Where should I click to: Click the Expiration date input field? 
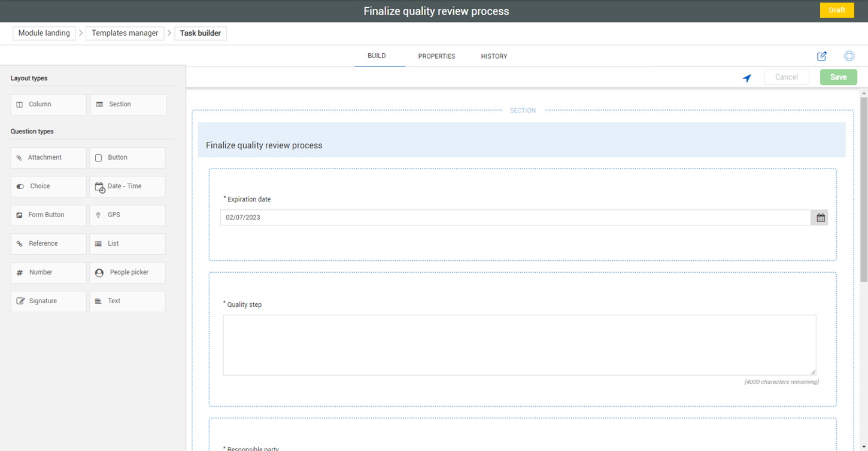(x=515, y=218)
